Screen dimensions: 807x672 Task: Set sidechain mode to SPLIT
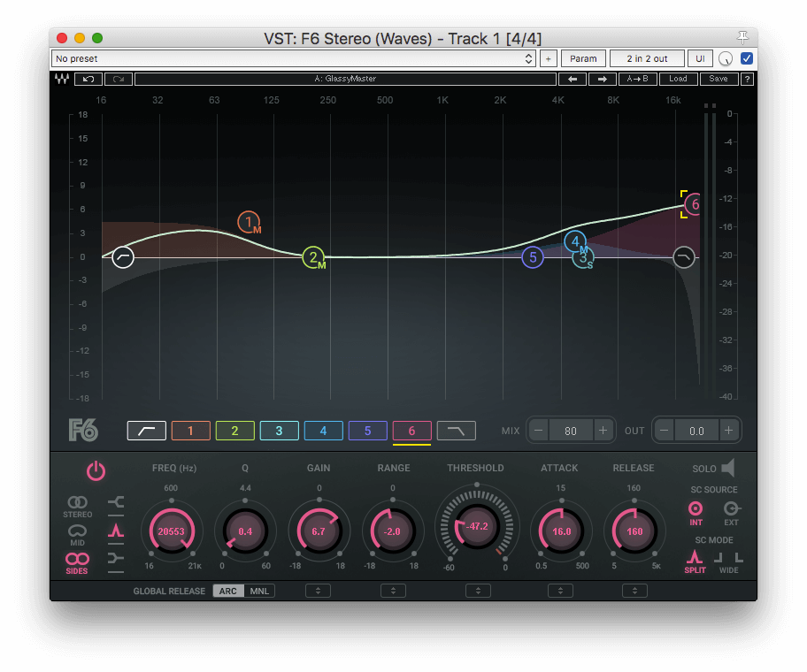[x=695, y=561]
